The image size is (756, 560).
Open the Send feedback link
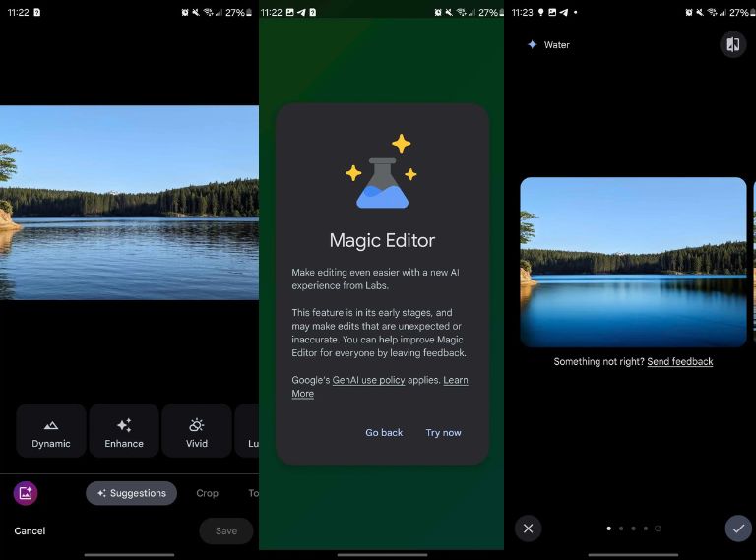coord(680,361)
